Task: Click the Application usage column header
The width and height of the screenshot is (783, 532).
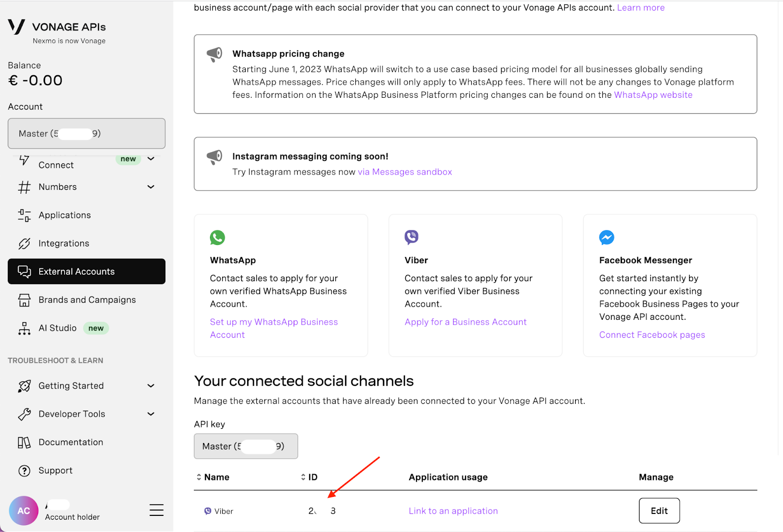Action: tap(448, 477)
